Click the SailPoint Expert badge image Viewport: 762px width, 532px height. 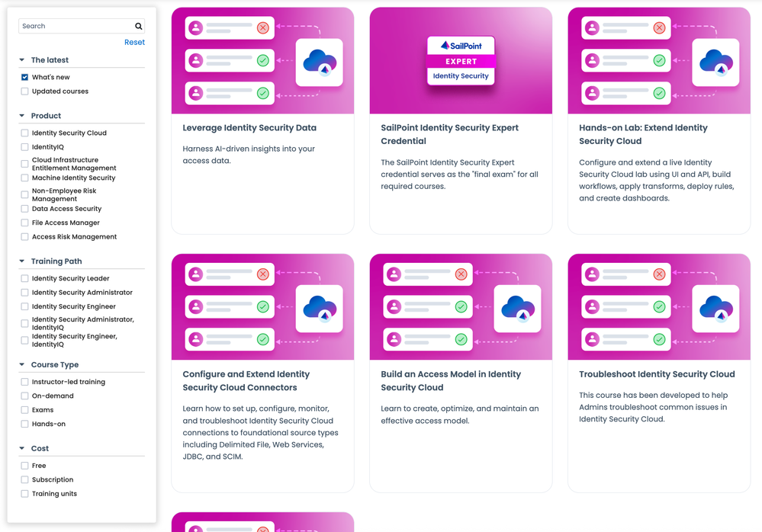point(461,60)
